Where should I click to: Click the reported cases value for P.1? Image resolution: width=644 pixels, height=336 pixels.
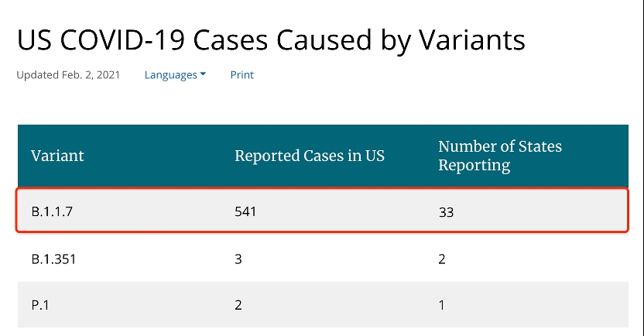[x=238, y=304]
